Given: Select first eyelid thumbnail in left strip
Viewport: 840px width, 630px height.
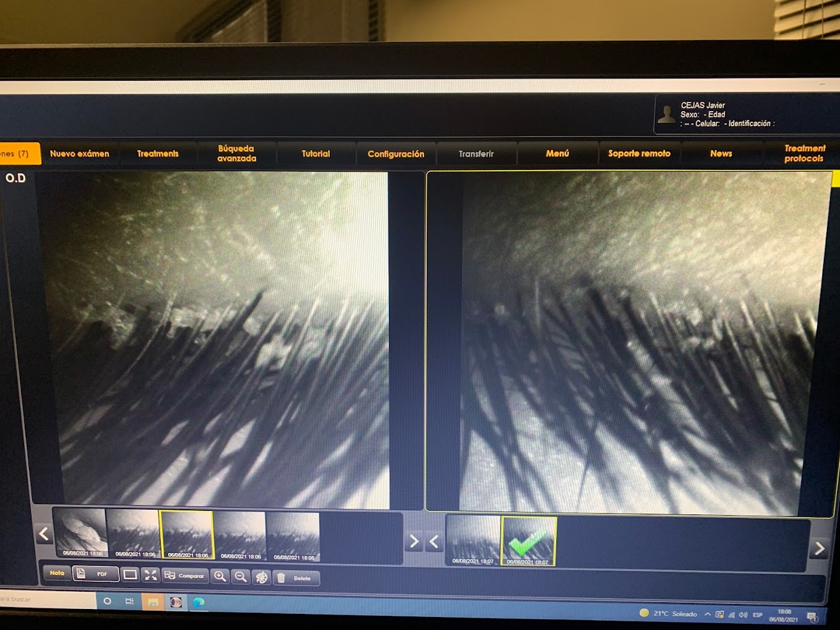Looking at the screenshot, I should 81,533.
